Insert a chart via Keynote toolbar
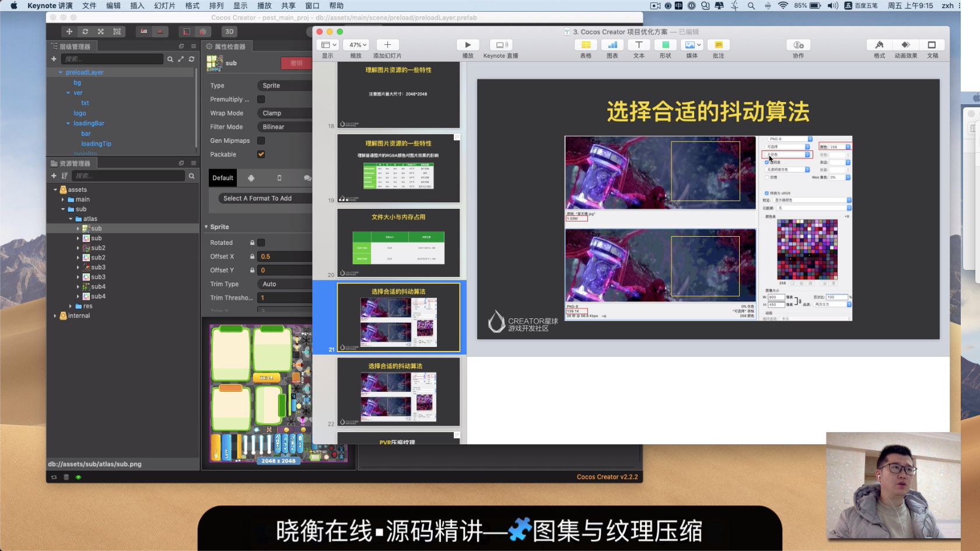The image size is (980, 551). coord(612,45)
